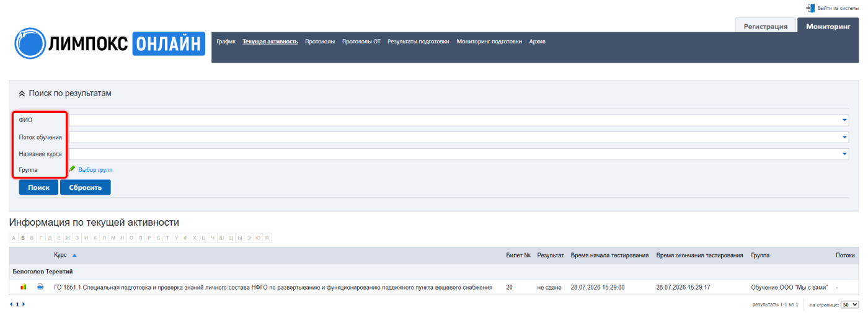Click page number 1 in pagination
The height and width of the screenshot is (320, 868).
tap(17, 304)
